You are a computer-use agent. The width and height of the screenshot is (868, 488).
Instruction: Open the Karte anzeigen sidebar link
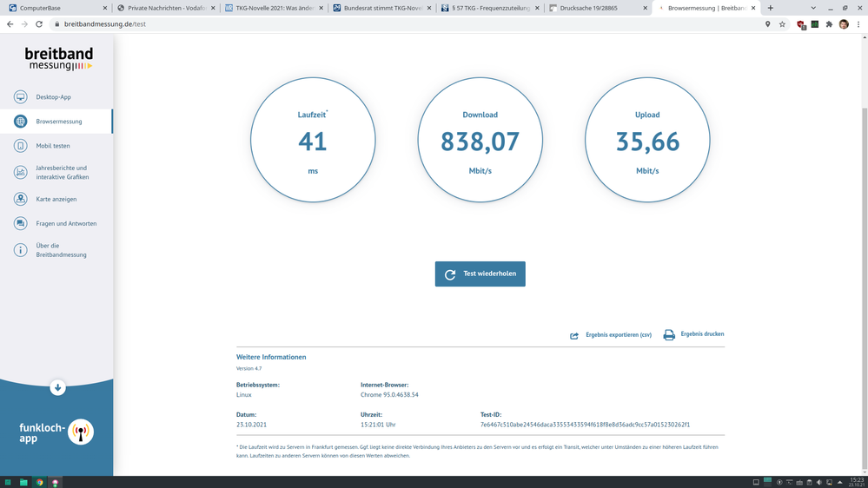pyautogui.click(x=56, y=199)
